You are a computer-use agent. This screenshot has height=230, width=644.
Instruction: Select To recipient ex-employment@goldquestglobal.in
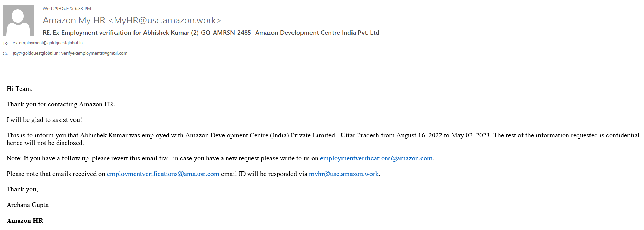pos(48,43)
